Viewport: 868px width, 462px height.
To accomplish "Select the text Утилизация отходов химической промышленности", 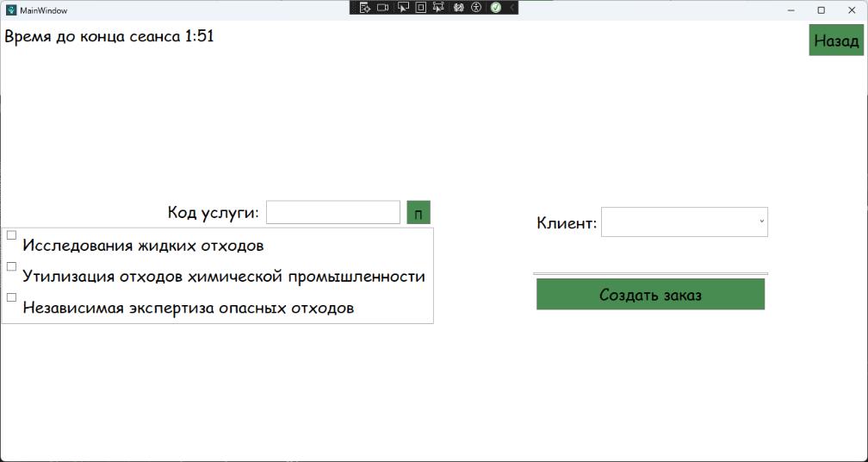I will coord(224,277).
